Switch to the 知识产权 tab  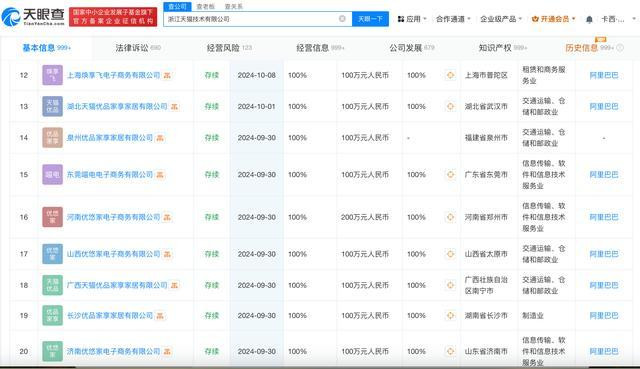click(x=502, y=48)
